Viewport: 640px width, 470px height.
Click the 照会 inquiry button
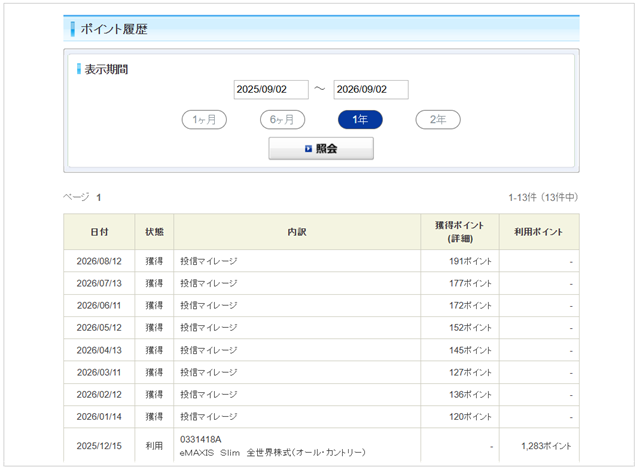[x=321, y=149]
